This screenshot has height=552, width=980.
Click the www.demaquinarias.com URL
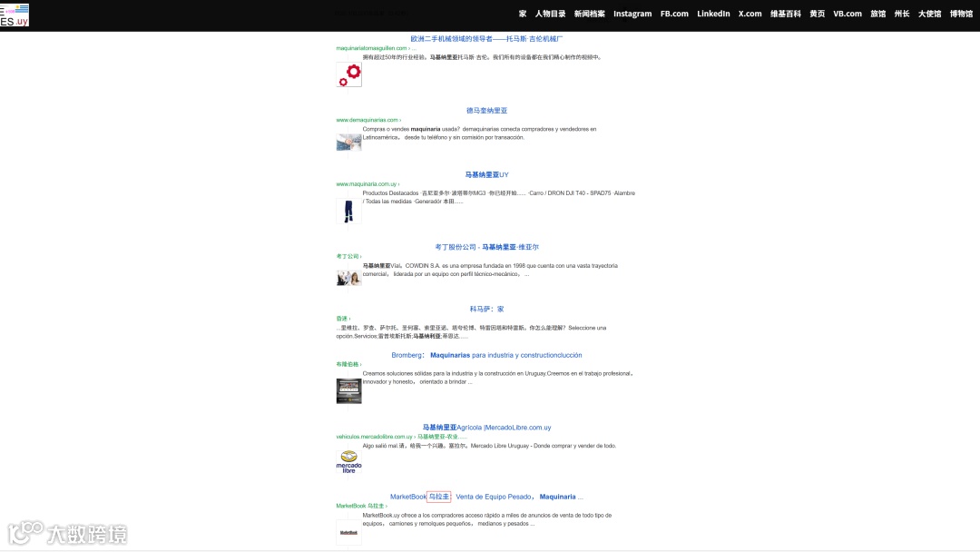(x=367, y=120)
